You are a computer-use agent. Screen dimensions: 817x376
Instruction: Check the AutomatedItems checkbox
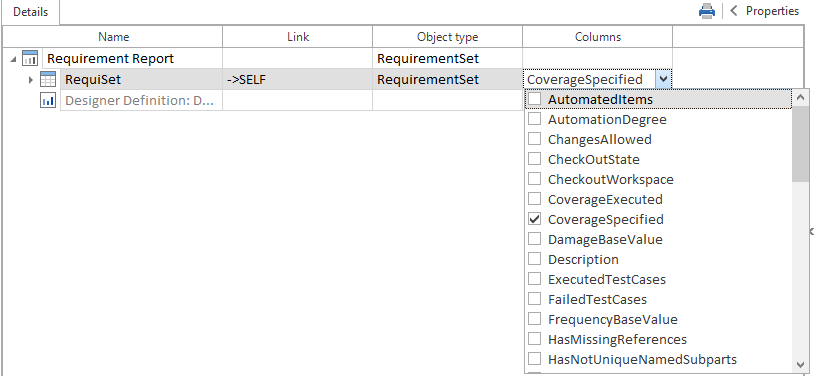pos(535,99)
